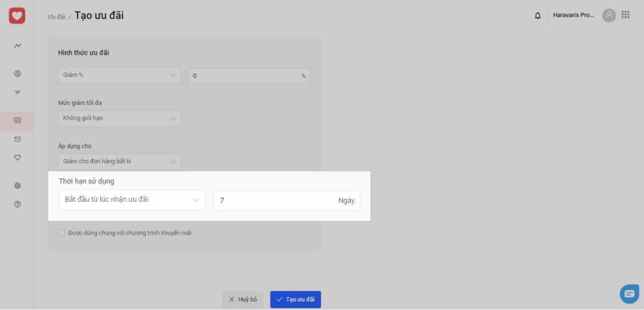Open the 'Không giới hạn' max discount dropdown
The height and width of the screenshot is (310, 644).
[x=119, y=118]
